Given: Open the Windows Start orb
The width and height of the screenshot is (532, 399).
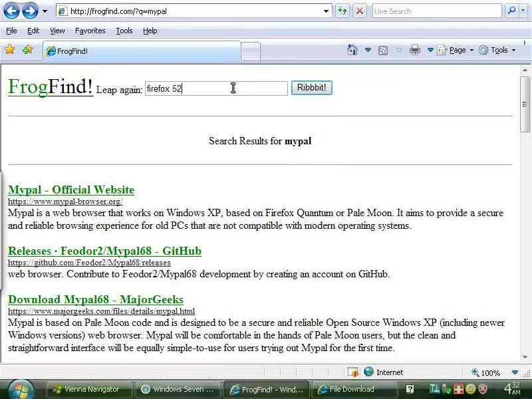Looking at the screenshot, I should 21,390.
